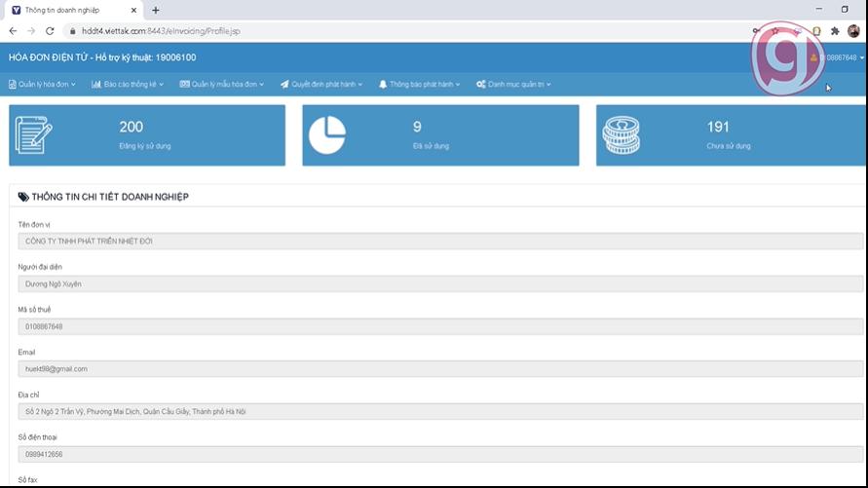Click the padlock site info icon

click(x=72, y=31)
